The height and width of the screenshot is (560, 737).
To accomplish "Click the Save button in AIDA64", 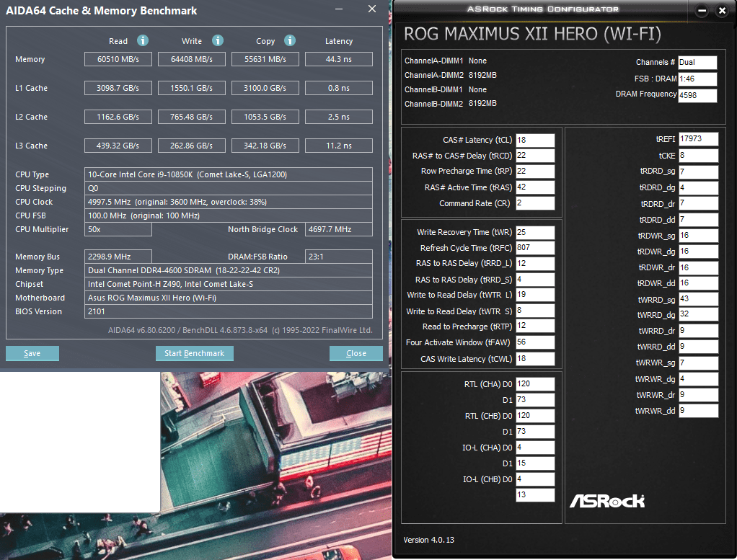I will coord(32,353).
